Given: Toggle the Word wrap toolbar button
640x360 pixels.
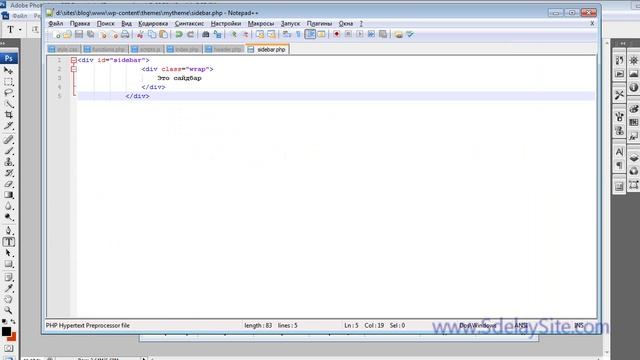Looking at the screenshot, I should 287,35.
